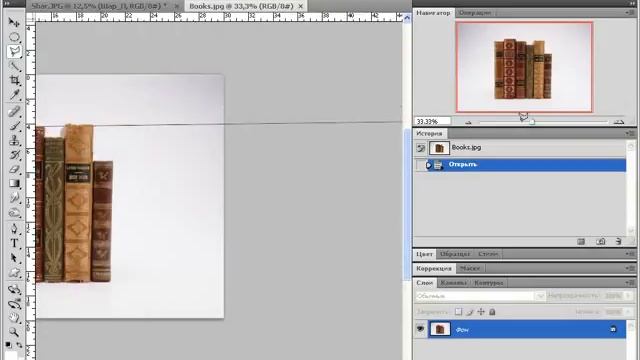Select the 3D Camera Orbit tool
Viewport: 640px width, 360px height.
pos(14,304)
